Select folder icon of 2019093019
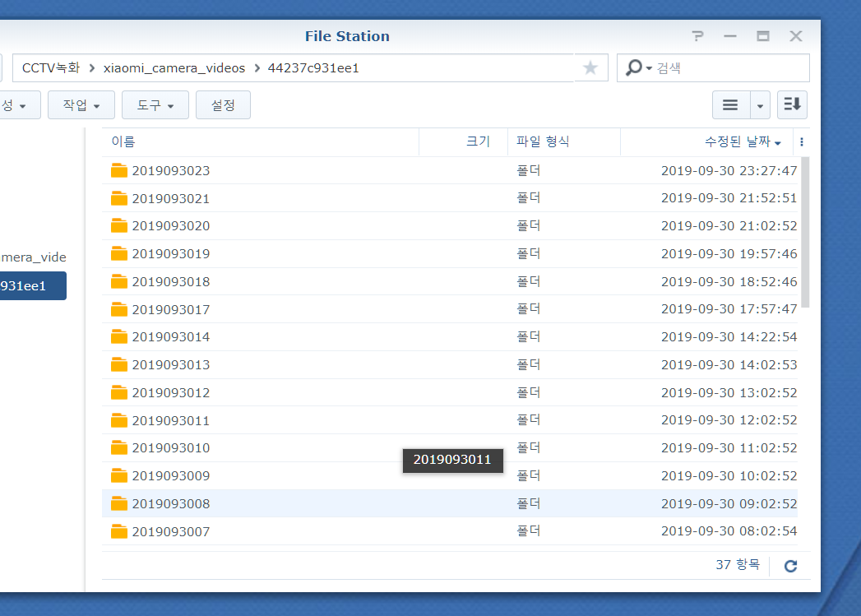Viewport: 861px width, 616px height. tap(118, 253)
